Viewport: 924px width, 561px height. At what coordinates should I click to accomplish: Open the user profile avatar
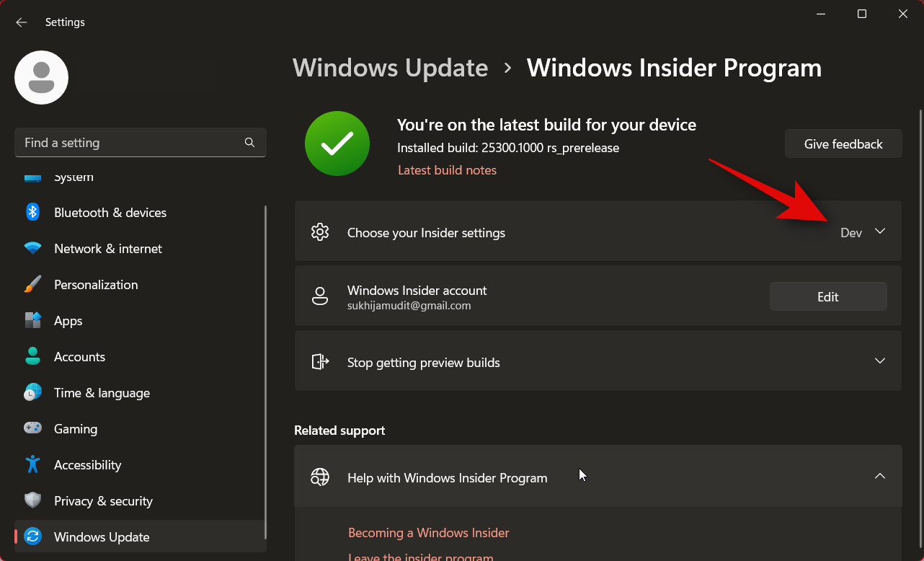click(x=41, y=77)
